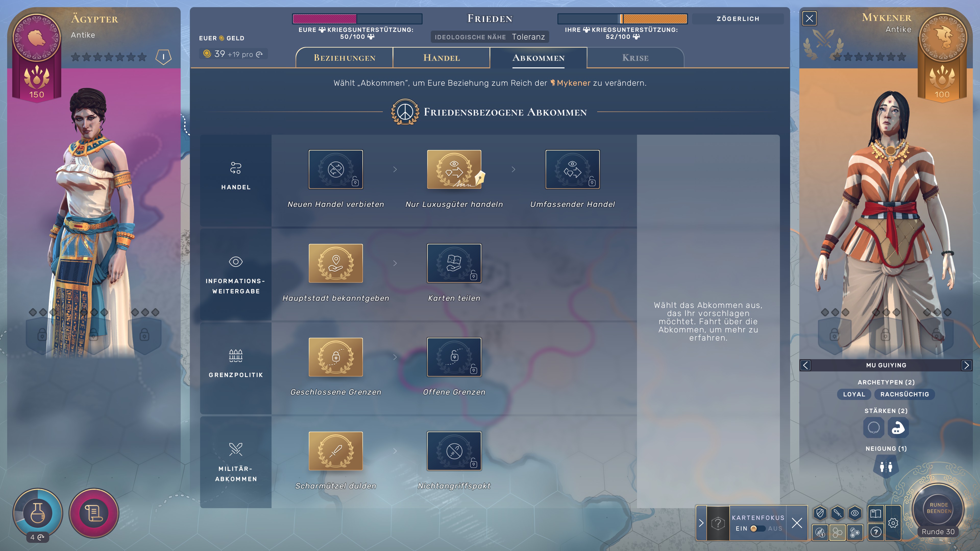980x551 pixels.
Task: Toggle the wheat yield overlay button
Action: 820,532
